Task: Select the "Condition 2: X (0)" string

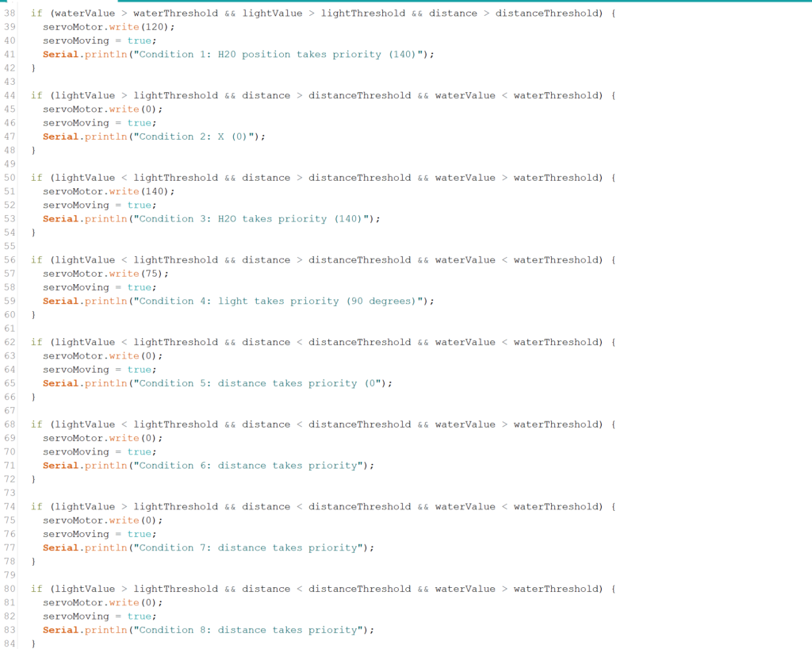Action: (193, 136)
